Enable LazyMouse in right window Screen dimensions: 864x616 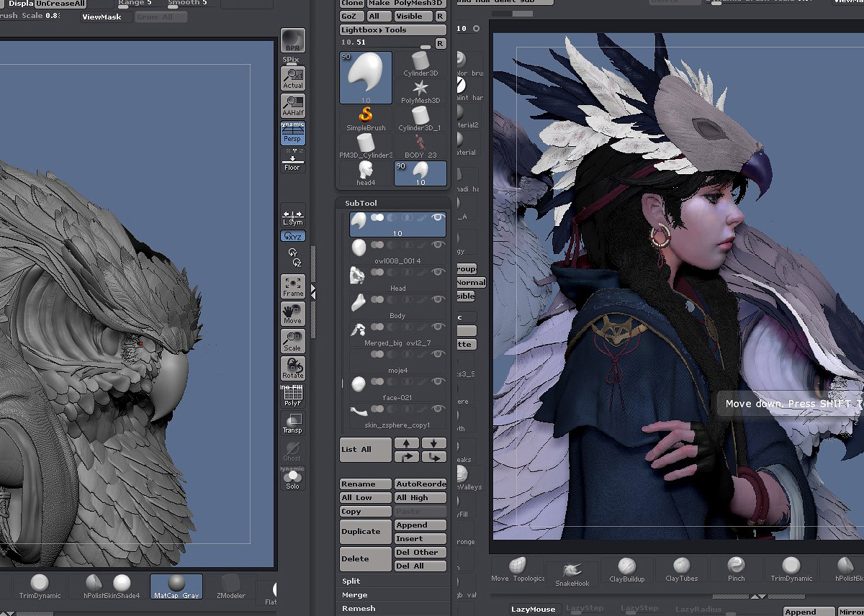click(x=534, y=610)
